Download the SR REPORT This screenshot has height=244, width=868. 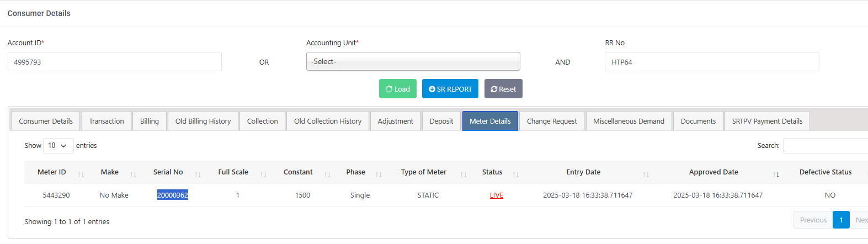[450, 89]
